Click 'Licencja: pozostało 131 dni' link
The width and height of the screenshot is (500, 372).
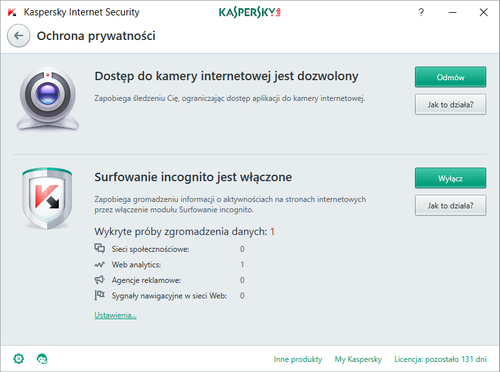tap(440, 359)
